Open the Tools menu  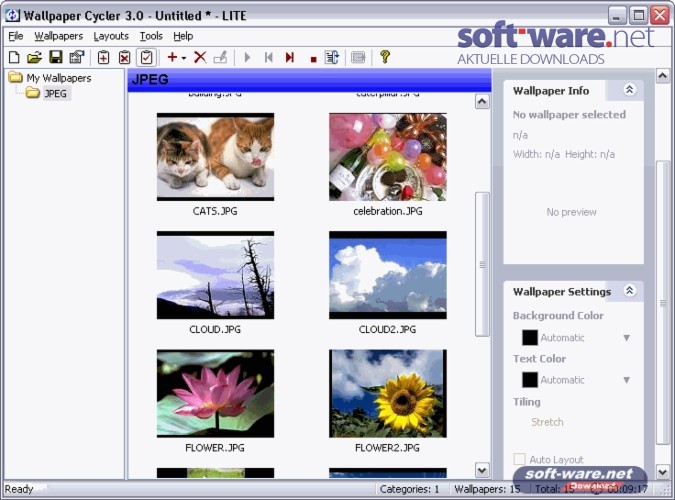[151, 36]
